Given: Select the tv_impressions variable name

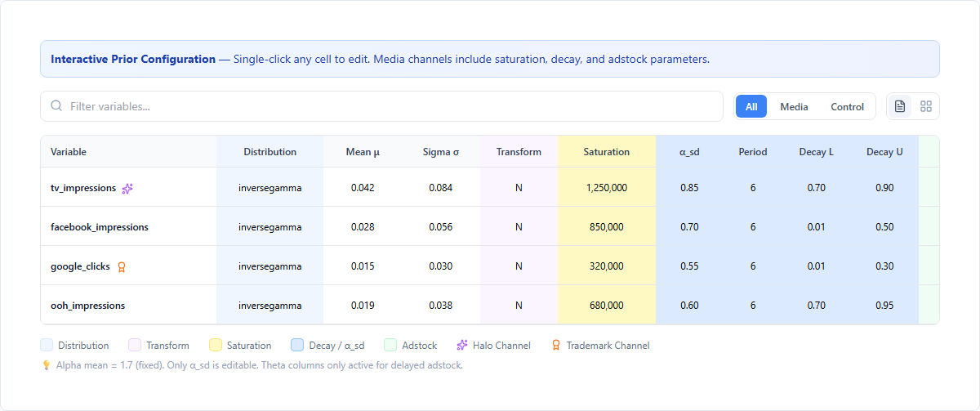Looking at the screenshot, I should (83, 188).
